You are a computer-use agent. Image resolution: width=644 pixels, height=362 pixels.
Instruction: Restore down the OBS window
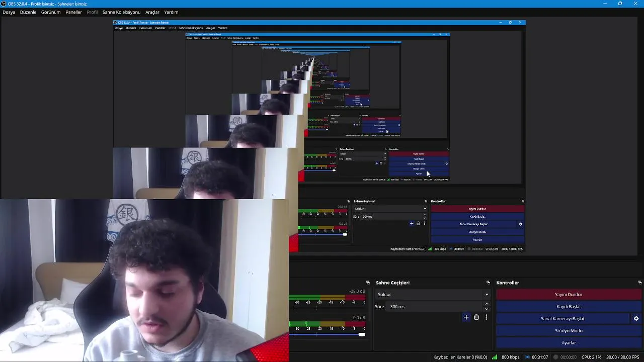click(x=620, y=4)
